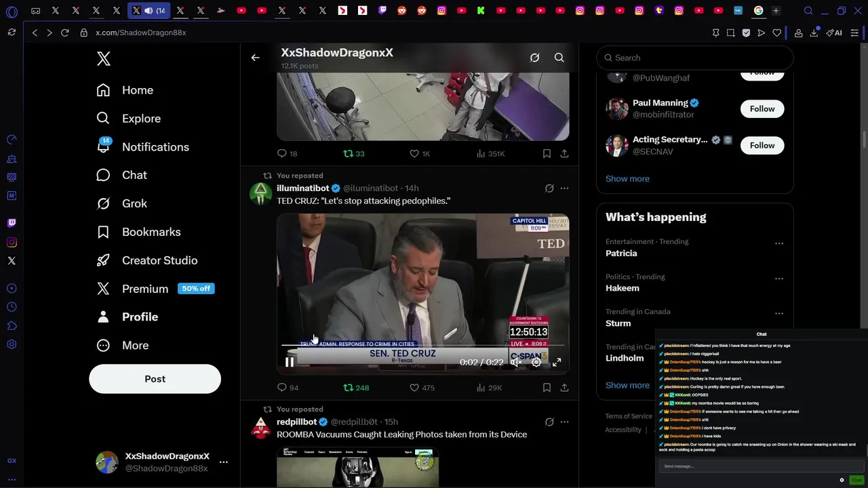Share the illuminatibot post
This screenshot has width=868, height=488.
click(x=564, y=388)
